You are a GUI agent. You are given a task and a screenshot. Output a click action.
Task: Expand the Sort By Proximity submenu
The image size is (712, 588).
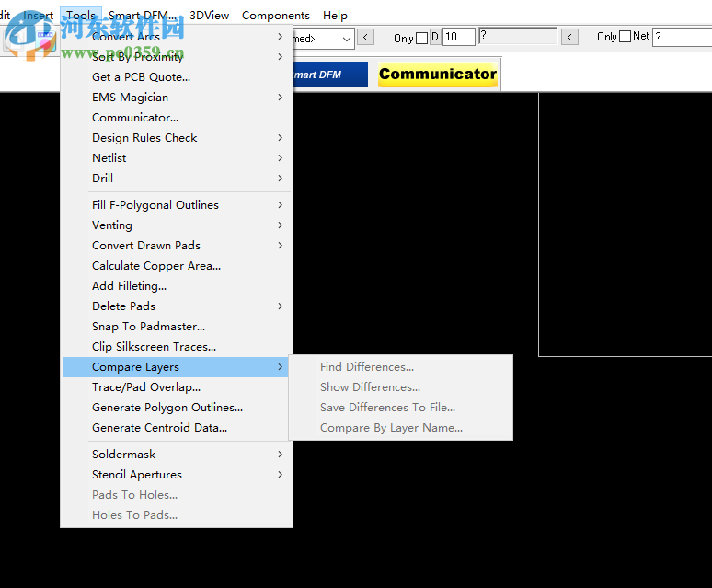[x=177, y=57]
